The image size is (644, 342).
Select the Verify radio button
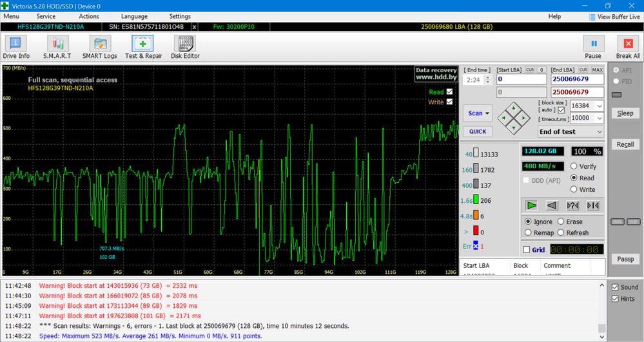pyautogui.click(x=574, y=166)
